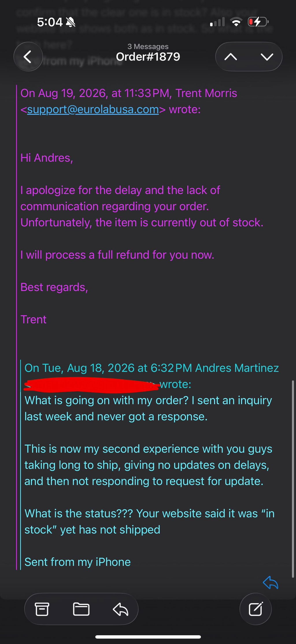
Task: Tap the silent mode bell icon
Action: click(71, 22)
